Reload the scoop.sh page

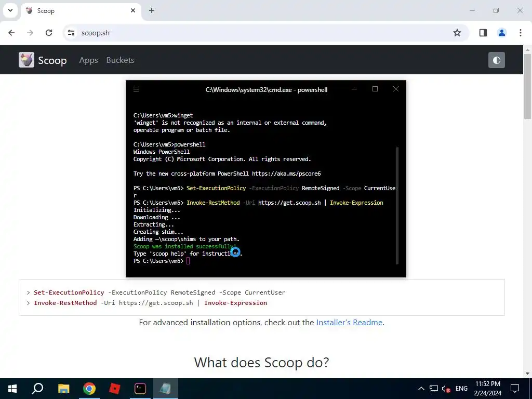point(49,33)
